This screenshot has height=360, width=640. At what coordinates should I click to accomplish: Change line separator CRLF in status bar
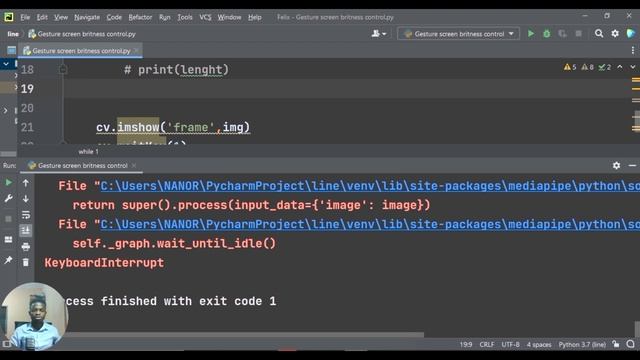[x=487, y=344]
